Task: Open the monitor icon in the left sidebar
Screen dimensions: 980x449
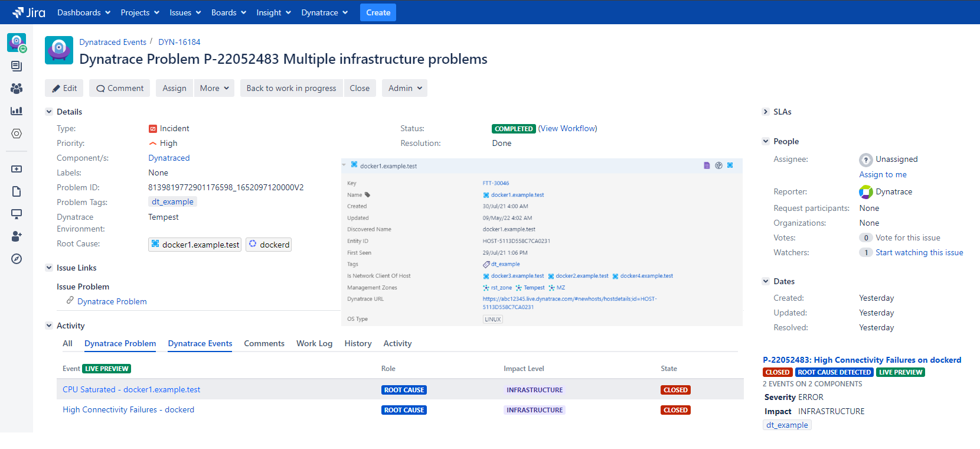Action: pos(17,214)
